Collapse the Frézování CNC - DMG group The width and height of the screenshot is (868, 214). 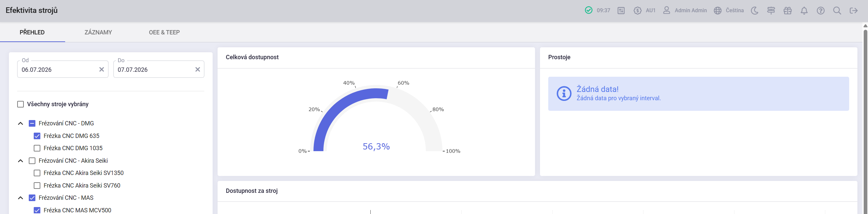click(x=21, y=123)
